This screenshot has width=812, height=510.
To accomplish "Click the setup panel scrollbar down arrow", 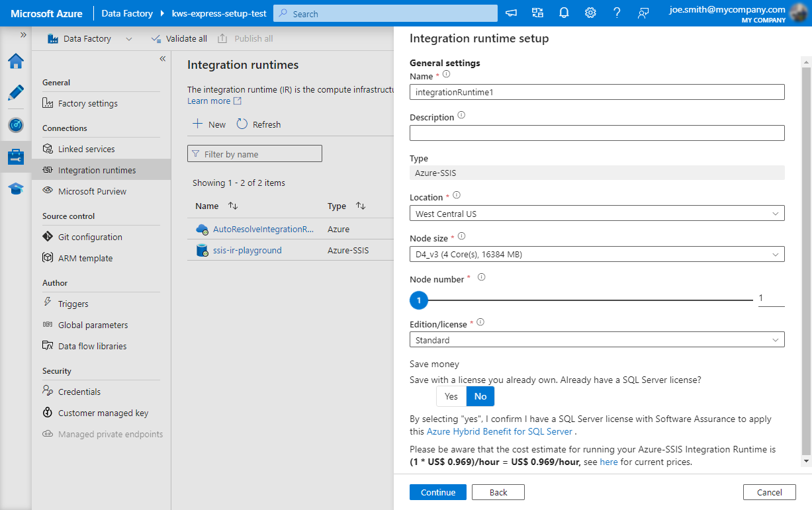I will tap(805, 460).
